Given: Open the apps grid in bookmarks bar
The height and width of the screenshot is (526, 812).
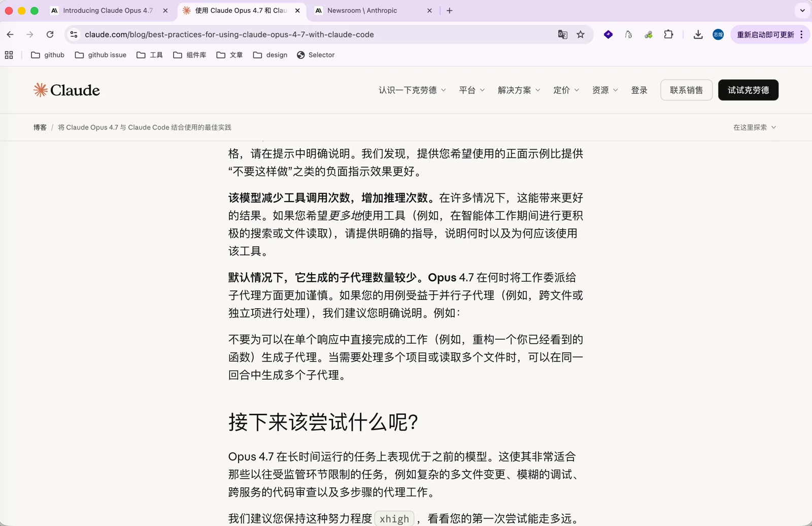Looking at the screenshot, I should pyautogui.click(x=9, y=55).
